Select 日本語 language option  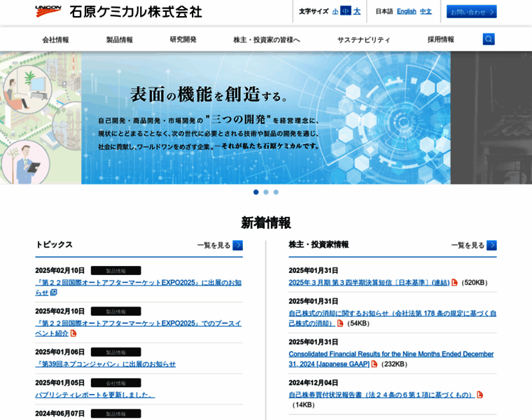[x=384, y=11]
